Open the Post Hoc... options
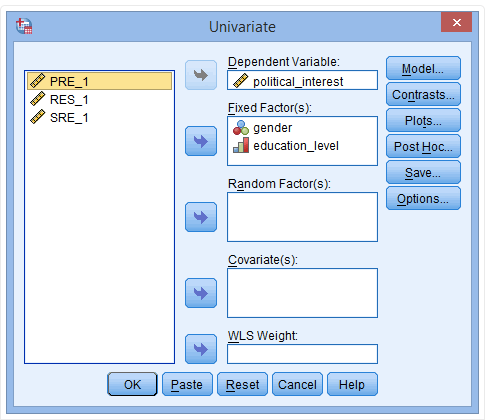Viewport: 485px width, 420px height. [423, 146]
